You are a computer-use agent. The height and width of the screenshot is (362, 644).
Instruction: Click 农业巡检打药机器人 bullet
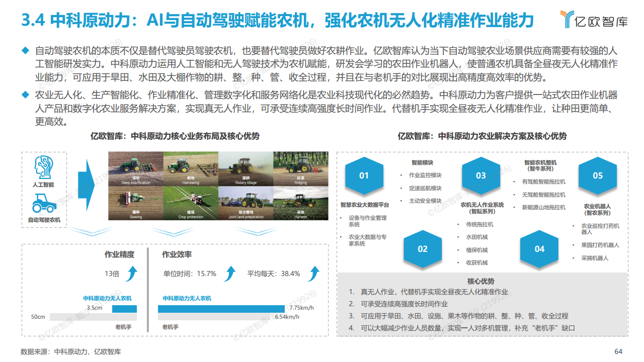pos(600,229)
